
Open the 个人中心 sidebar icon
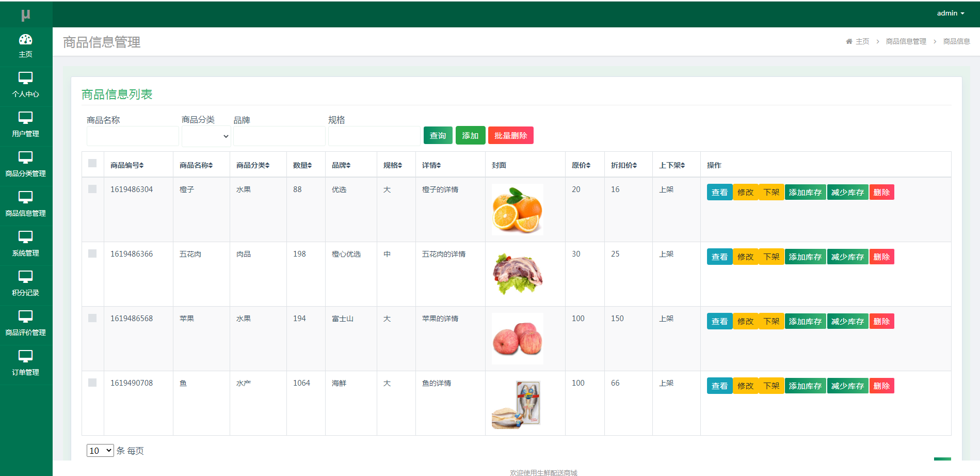pos(25,78)
